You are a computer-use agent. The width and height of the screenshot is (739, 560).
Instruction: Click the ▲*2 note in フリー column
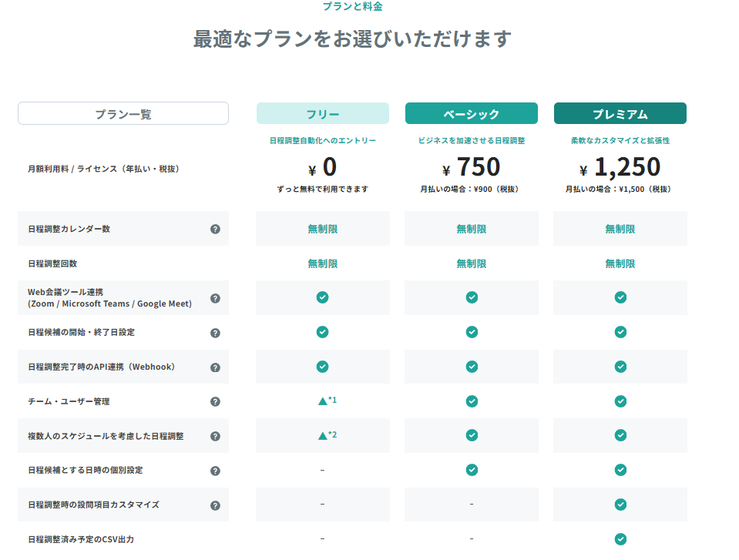click(327, 435)
